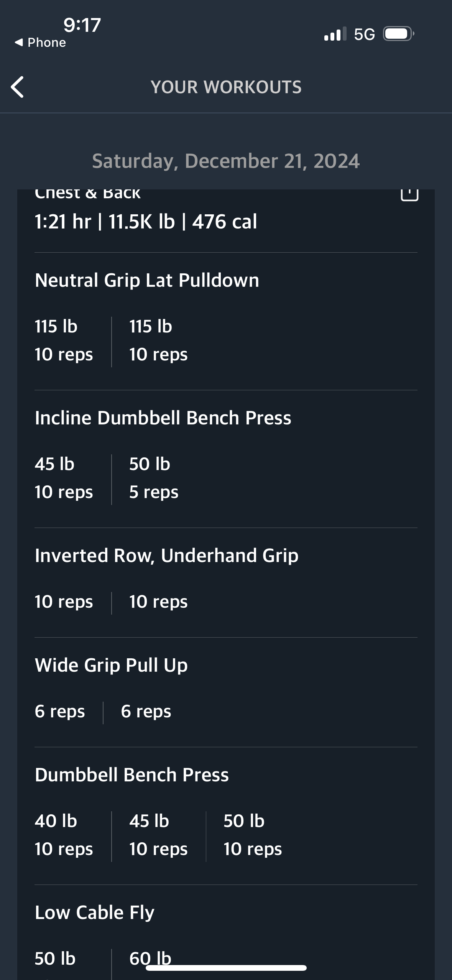Tap the workout summary 1:21 hr stats line

(x=146, y=222)
